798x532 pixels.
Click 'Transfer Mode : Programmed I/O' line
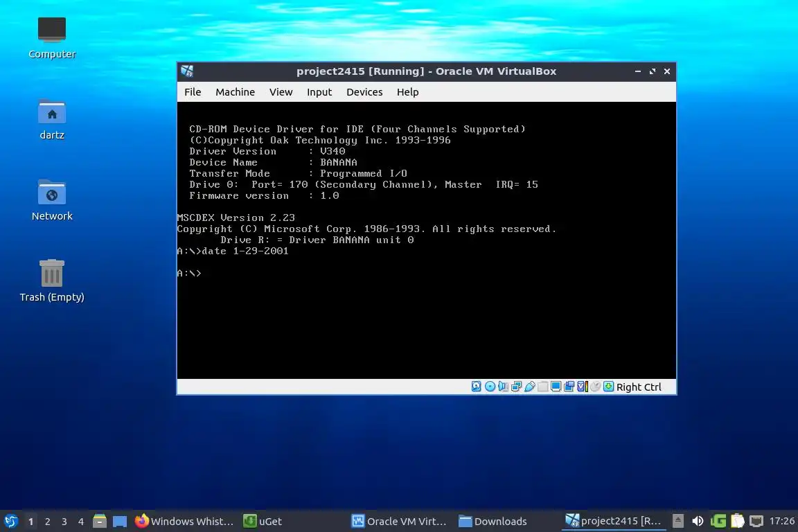299,174
